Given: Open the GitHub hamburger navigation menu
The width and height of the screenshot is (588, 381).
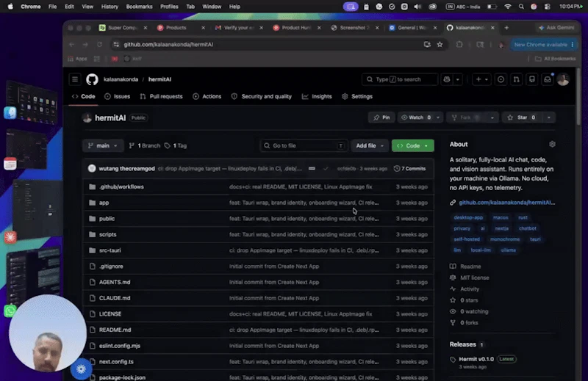Looking at the screenshot, I should click(x=75, y=79).
